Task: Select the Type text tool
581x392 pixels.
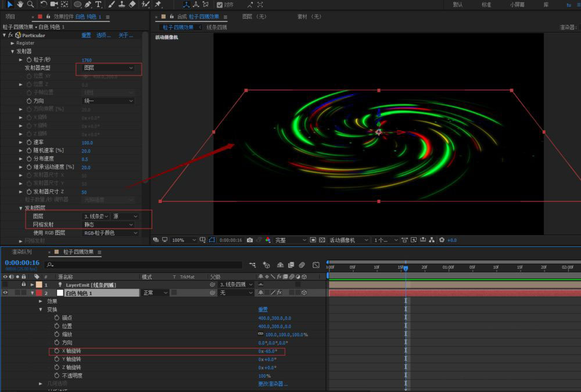Action: click(x=98, y=4)
